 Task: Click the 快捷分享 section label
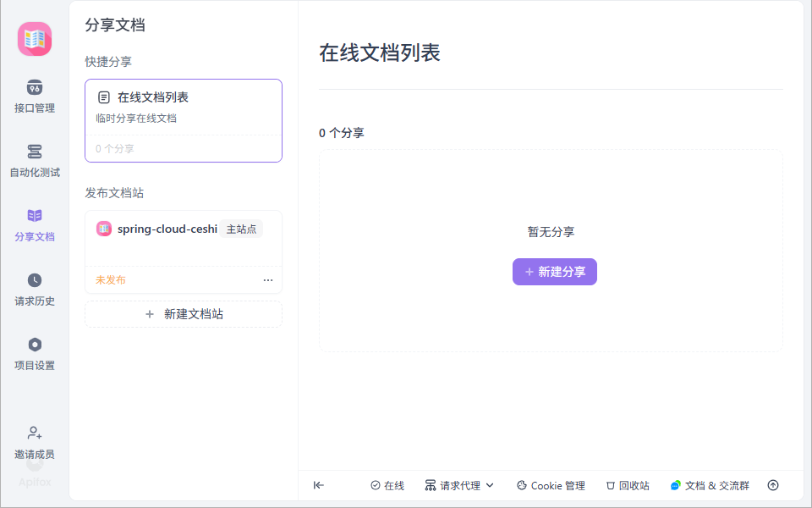[x=108, y=62]
